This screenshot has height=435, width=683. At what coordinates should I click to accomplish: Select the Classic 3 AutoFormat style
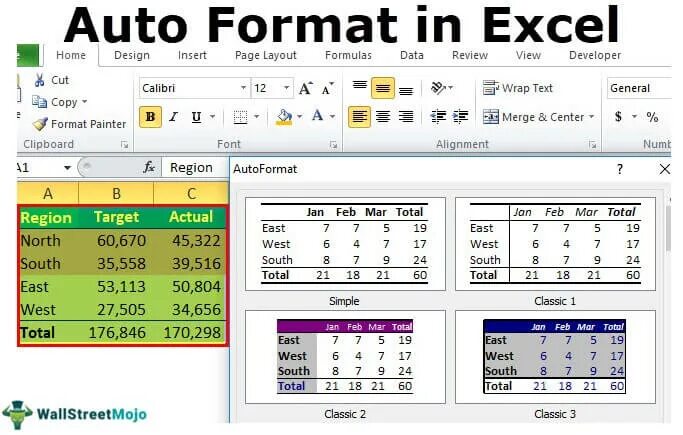click(x=555, y=357)
